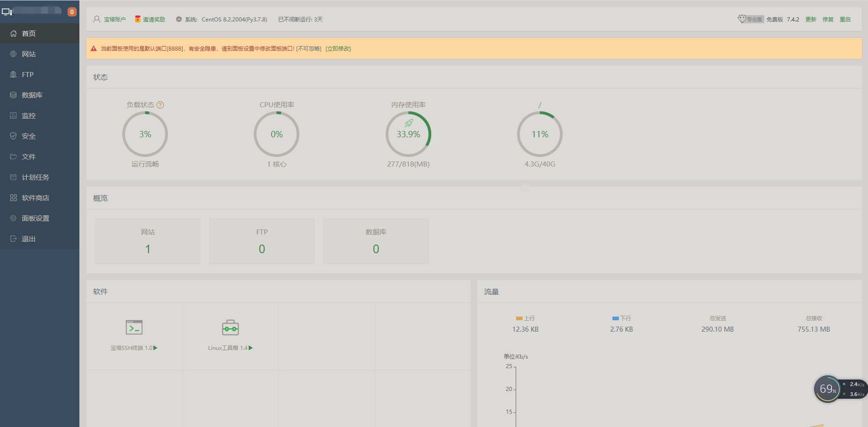The height and width of the screenshot is (427, 868).
Task: Open 面板设置 panel settings
Action: pyautogui.click(x=40, y=218)
